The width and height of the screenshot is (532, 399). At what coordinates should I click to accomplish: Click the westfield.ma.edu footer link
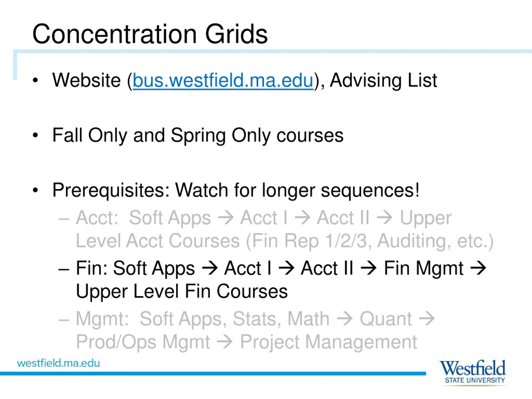pos(58,363)
